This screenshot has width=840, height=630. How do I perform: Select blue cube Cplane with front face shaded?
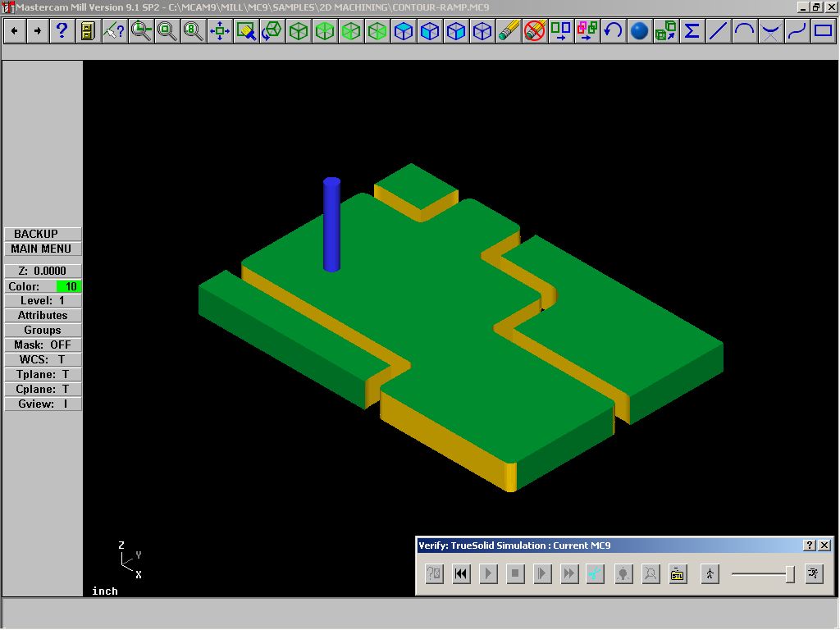(x=429, y=31)
